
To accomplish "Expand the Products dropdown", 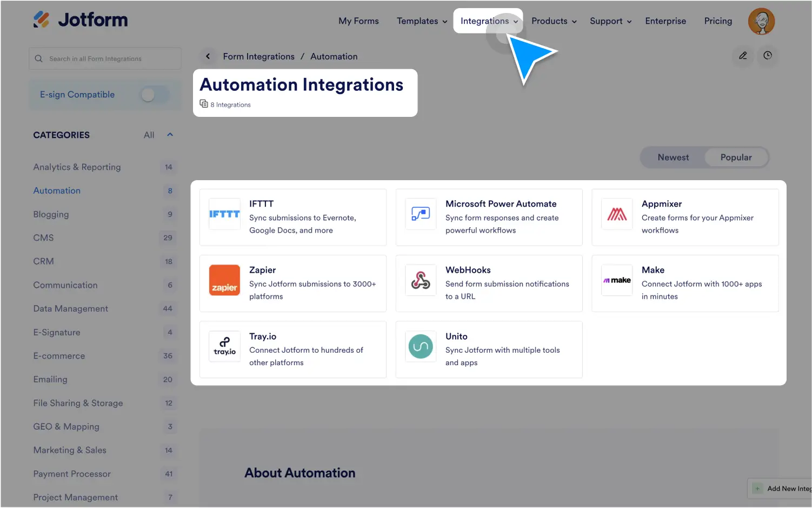I will point(553,21).
